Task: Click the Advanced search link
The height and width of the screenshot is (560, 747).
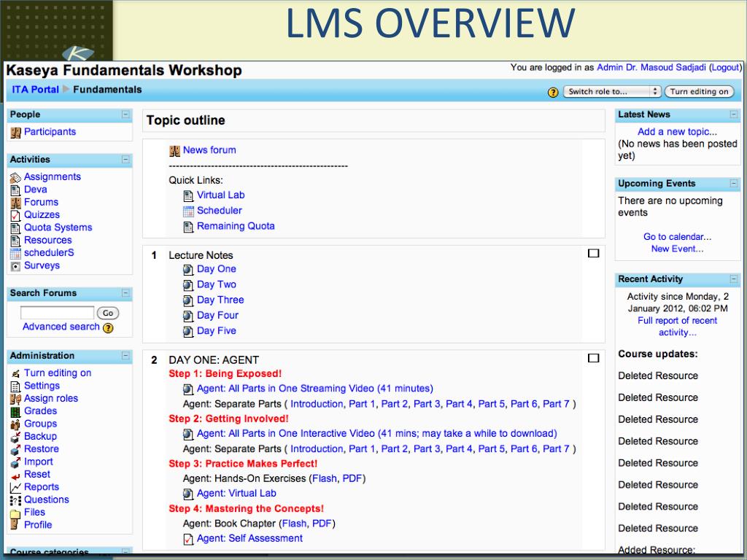Action: (x=61, y=327)
